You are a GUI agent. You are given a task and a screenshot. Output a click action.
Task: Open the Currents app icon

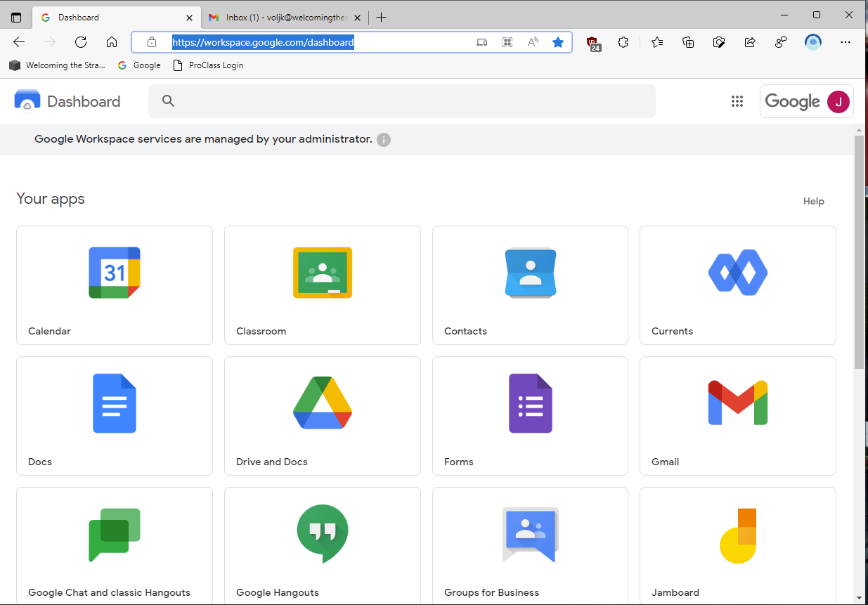tap(738, 271)
